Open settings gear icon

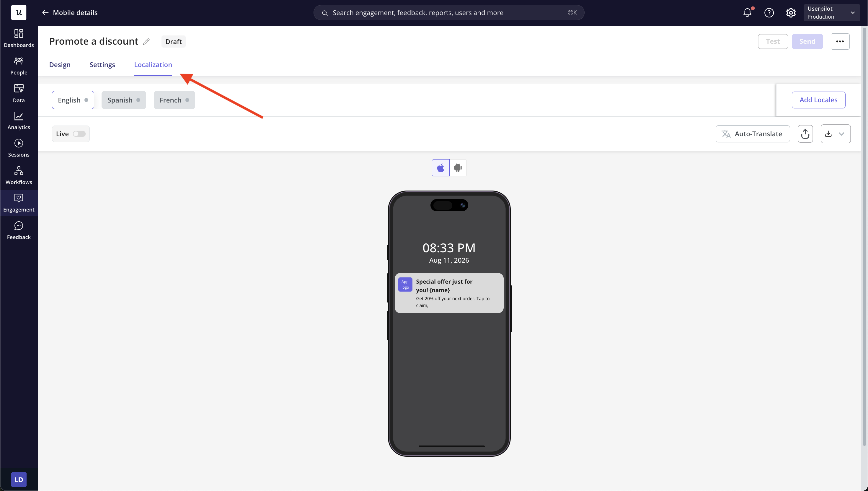pyautogui.click(x=791, y=13)
